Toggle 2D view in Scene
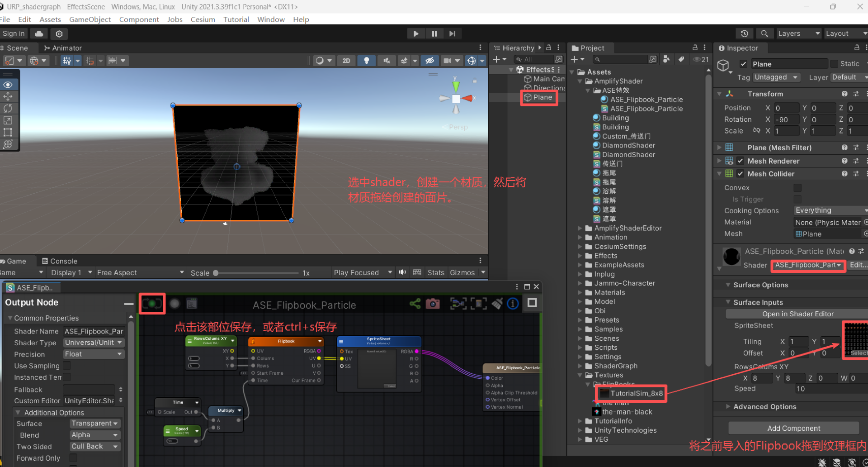868x467 pixels. tap(346, 61)
